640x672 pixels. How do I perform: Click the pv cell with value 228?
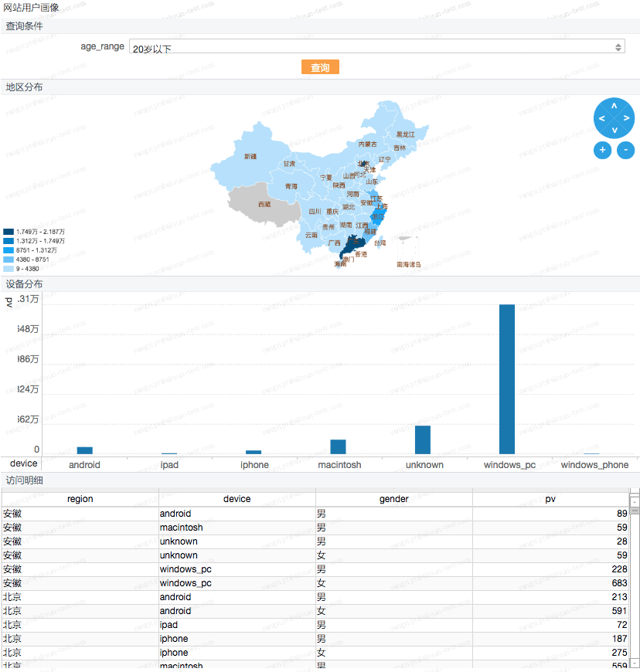(x=550, y=569)
